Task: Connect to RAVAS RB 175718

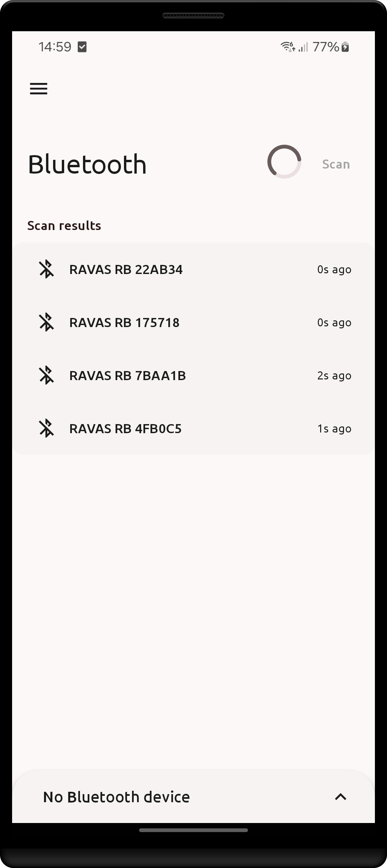Action: pos(124,323)
